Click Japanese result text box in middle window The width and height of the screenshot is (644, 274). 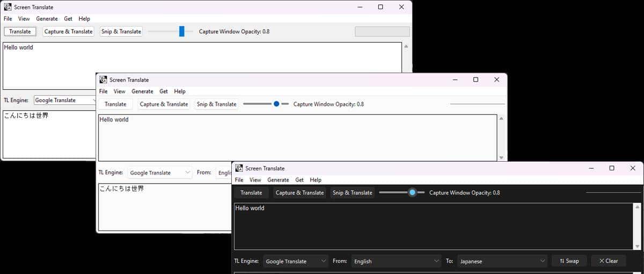pyautogui.click(x=165, y=208)
